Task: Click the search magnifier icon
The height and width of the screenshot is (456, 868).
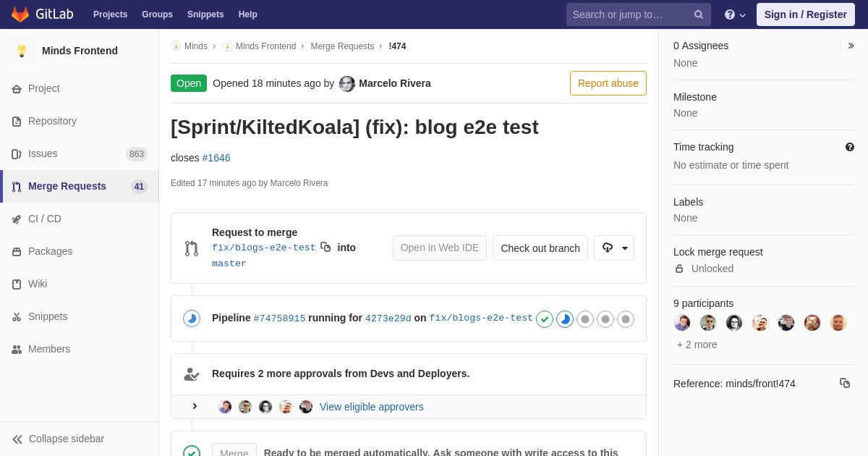Action: [x=699, y=14]
